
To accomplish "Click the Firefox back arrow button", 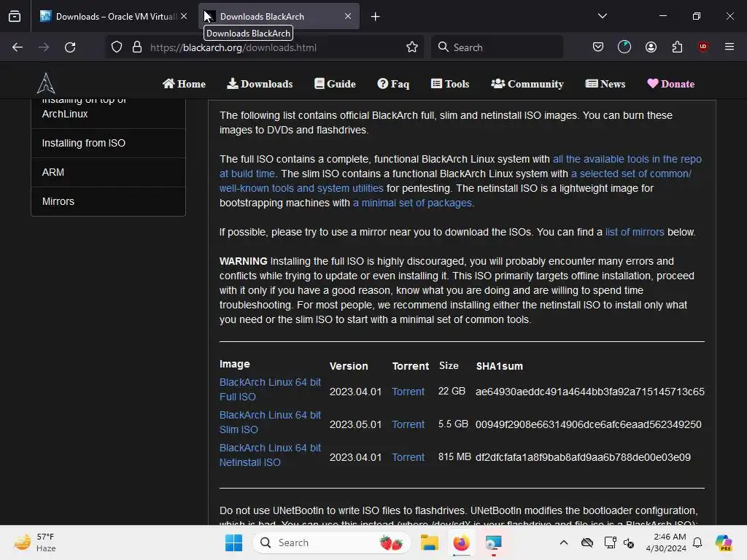I will tap(18, 47).
